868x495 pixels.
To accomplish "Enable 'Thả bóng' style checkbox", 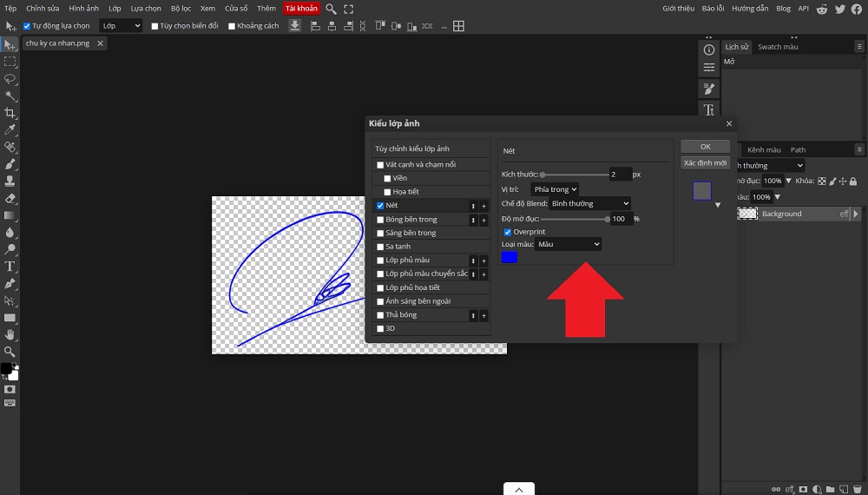I will tap(380, 315).
